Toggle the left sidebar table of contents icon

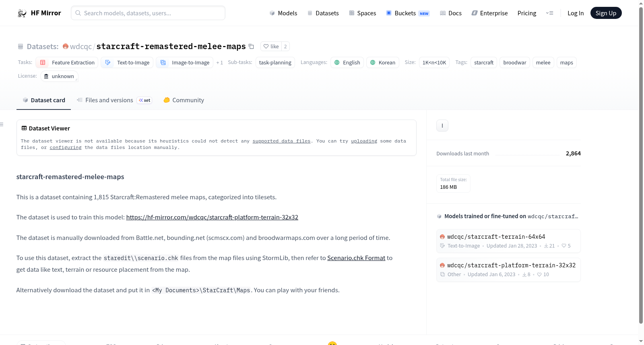[2, 124]
